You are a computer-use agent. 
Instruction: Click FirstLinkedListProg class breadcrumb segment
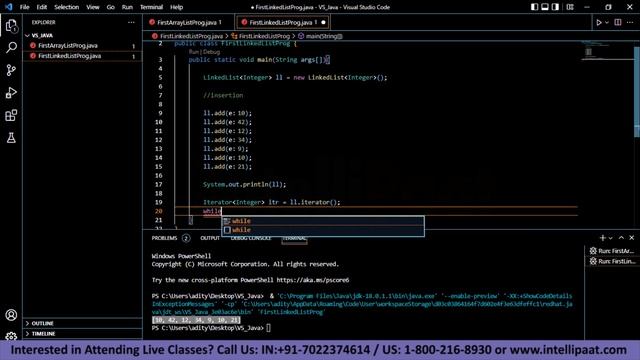264,36
